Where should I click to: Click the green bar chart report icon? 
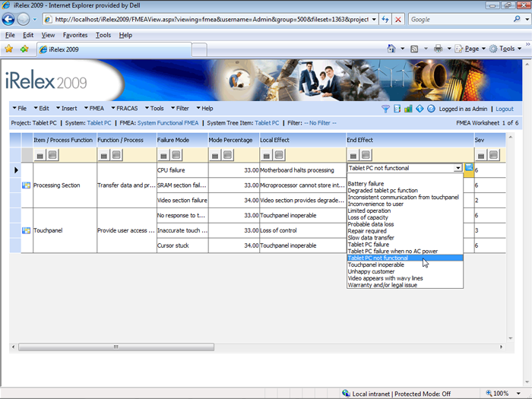click(408, 109)
